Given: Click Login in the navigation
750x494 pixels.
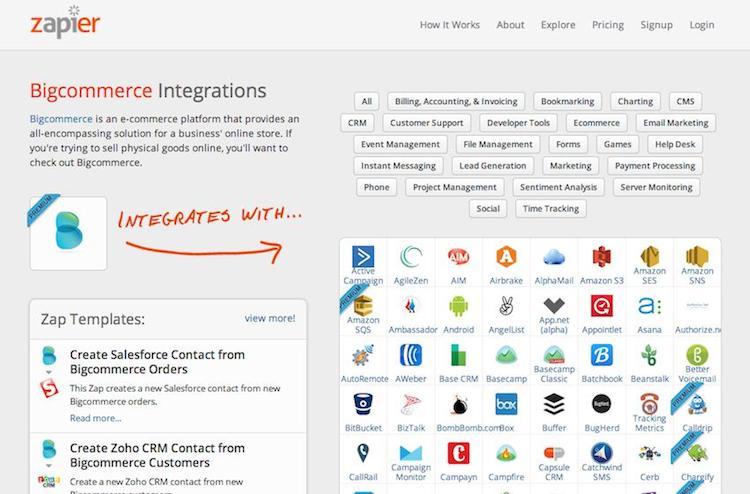Looking at the screenshot, I should point(702,25).
